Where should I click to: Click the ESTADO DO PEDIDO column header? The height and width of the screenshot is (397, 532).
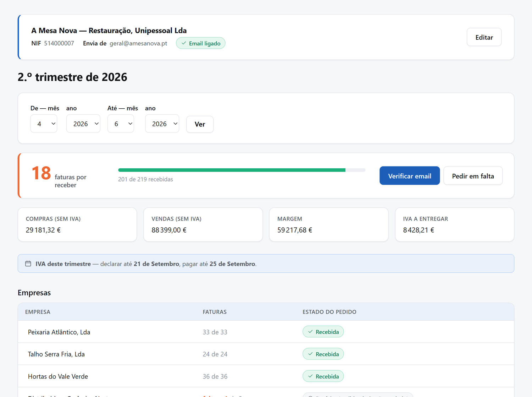(329, 312)
